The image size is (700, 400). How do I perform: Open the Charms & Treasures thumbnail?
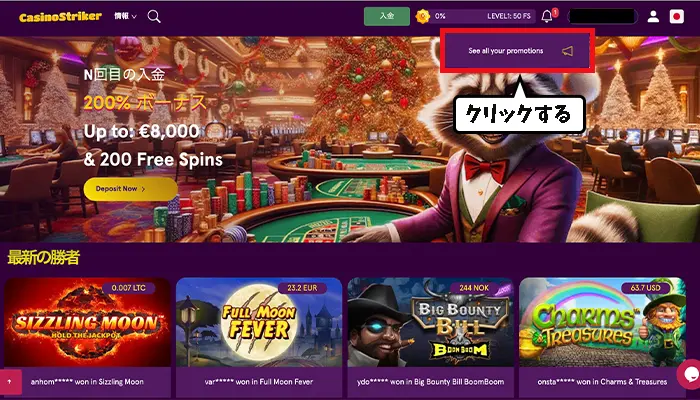[x=602, y=322]
